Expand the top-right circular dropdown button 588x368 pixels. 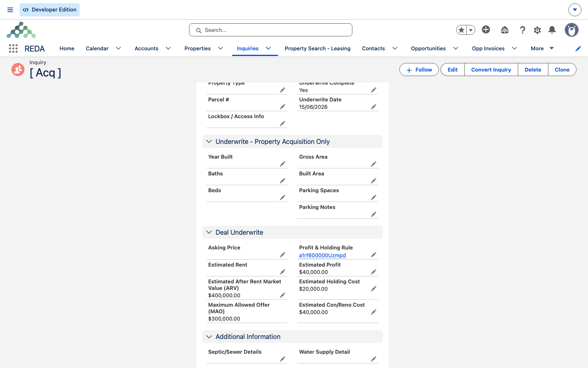point(575,10)
